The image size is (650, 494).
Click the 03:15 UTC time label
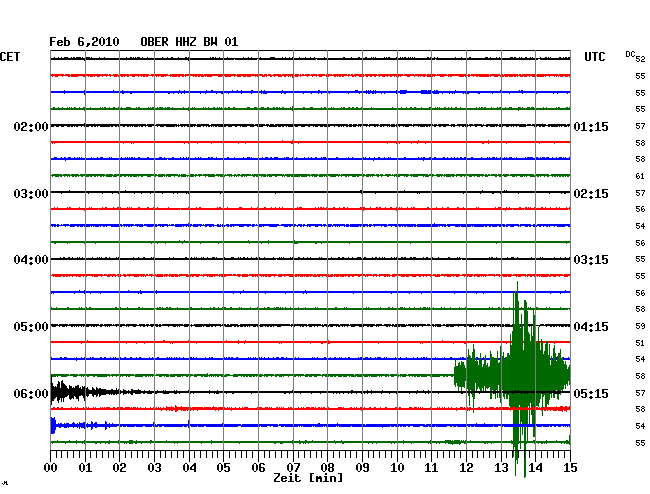(x=591, y=260)
